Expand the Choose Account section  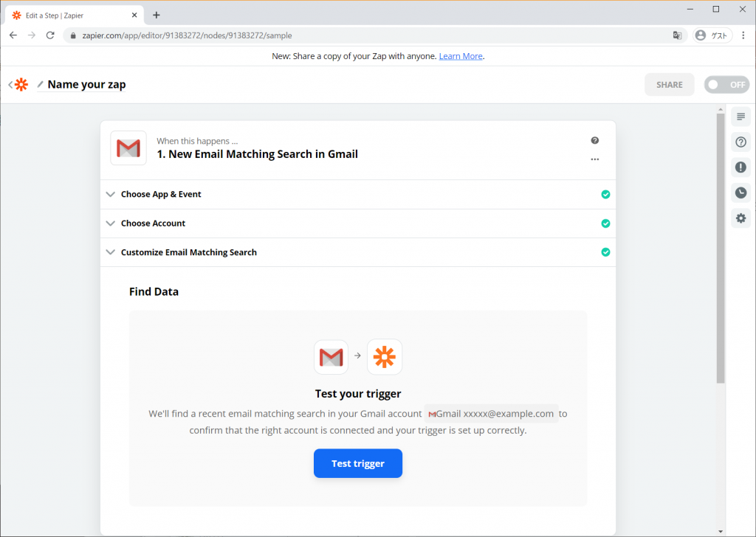358,224
